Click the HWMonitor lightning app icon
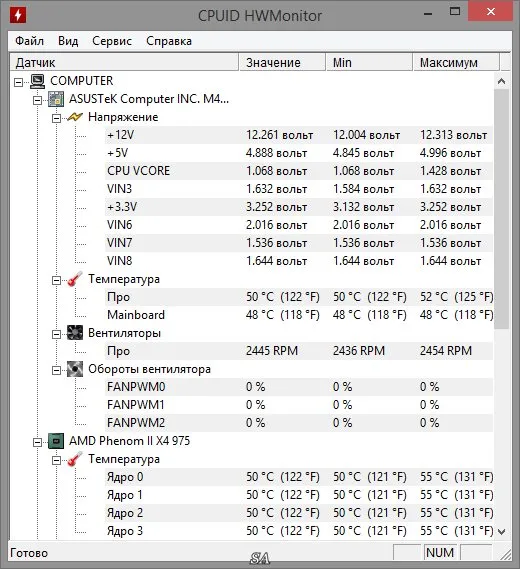The width and height of the screenshot is (520, 569). pos(18,15)
